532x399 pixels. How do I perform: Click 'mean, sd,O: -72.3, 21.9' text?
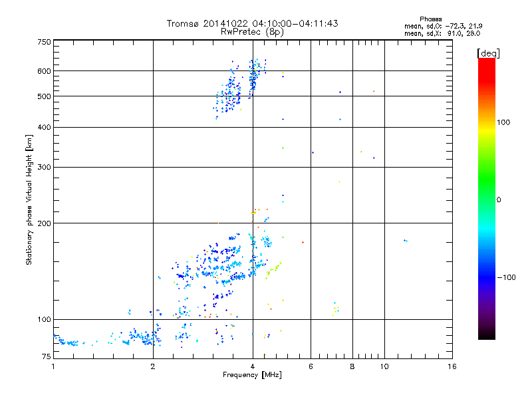pos(443,26)
